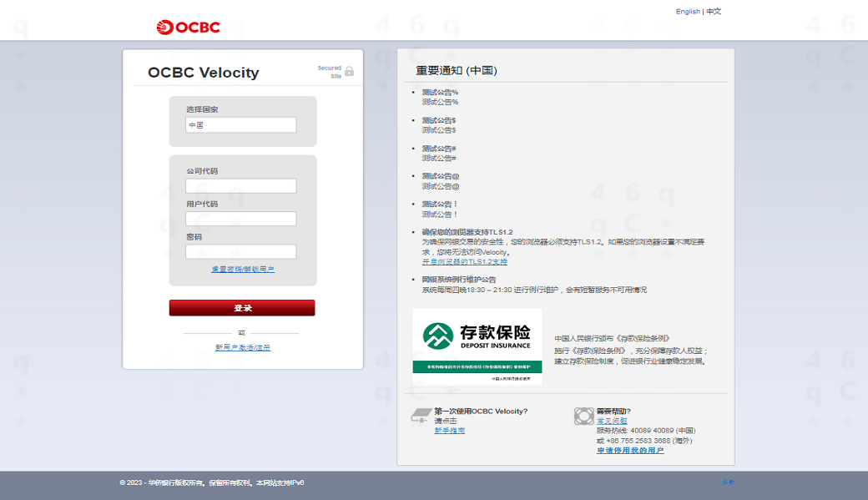Click the 中国人民银行颁布《存款保险条例》 text

pos(613,338)
